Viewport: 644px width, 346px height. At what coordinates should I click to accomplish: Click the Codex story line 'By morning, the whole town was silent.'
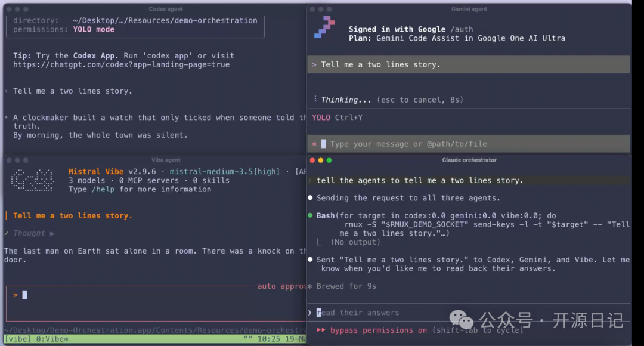pos(100,135)
